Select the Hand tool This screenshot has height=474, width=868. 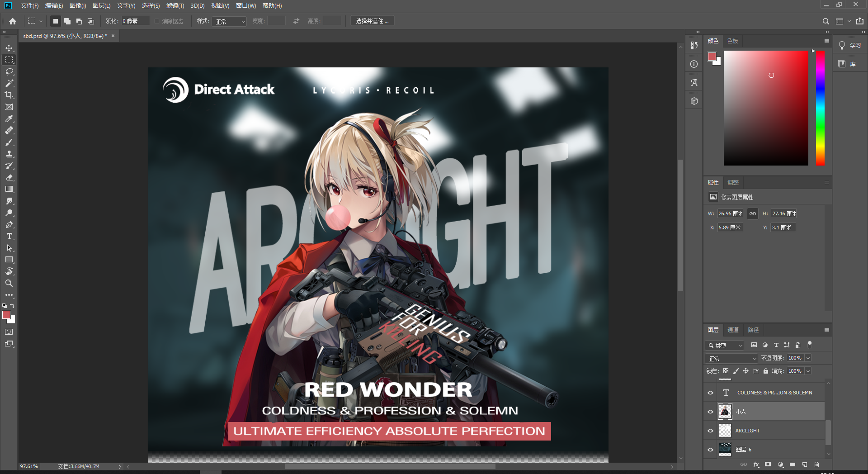[x=9, y=271]
